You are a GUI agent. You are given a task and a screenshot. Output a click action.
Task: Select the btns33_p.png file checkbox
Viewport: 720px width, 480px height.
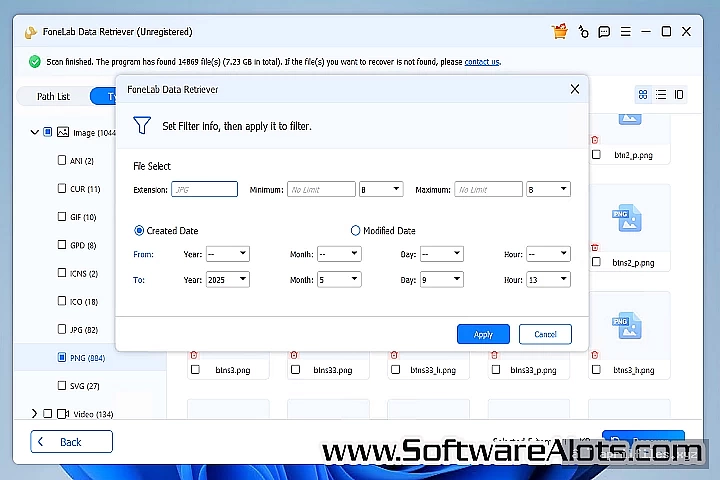496,369
